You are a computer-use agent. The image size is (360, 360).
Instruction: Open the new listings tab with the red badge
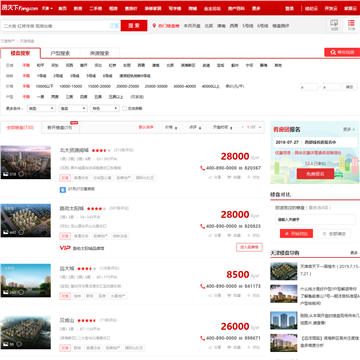pyautogui.click(x=60, y=127)
